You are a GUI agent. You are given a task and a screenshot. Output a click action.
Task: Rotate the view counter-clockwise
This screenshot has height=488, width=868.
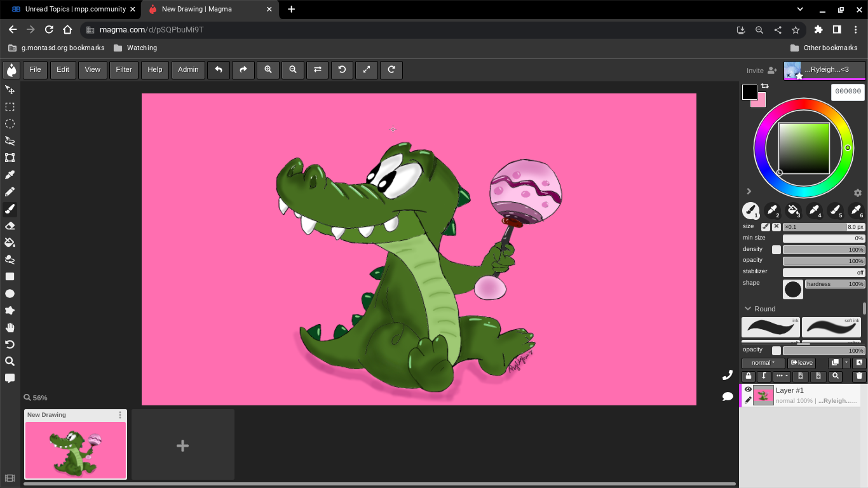[342, 70]
